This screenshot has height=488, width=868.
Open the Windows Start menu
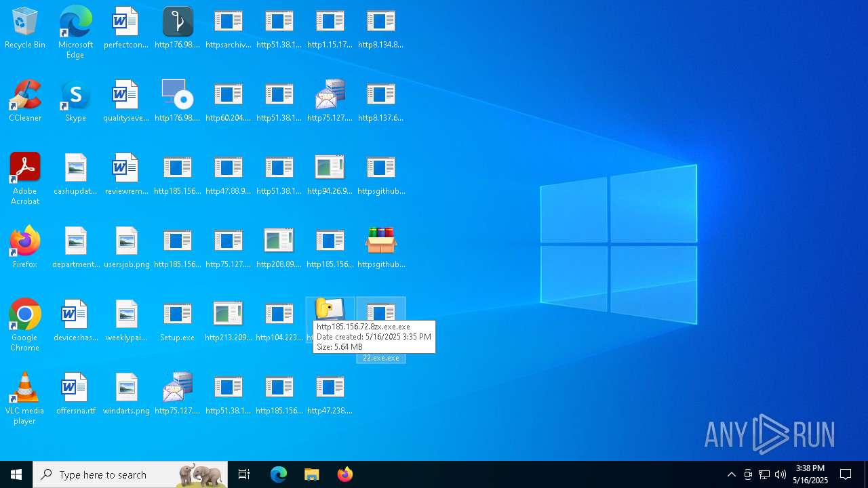click(x=16, y=474)
